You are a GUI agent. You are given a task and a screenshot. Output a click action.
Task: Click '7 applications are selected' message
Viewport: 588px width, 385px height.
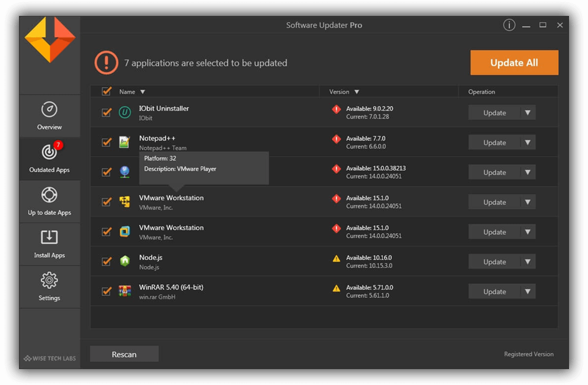(x=206, y=63)
